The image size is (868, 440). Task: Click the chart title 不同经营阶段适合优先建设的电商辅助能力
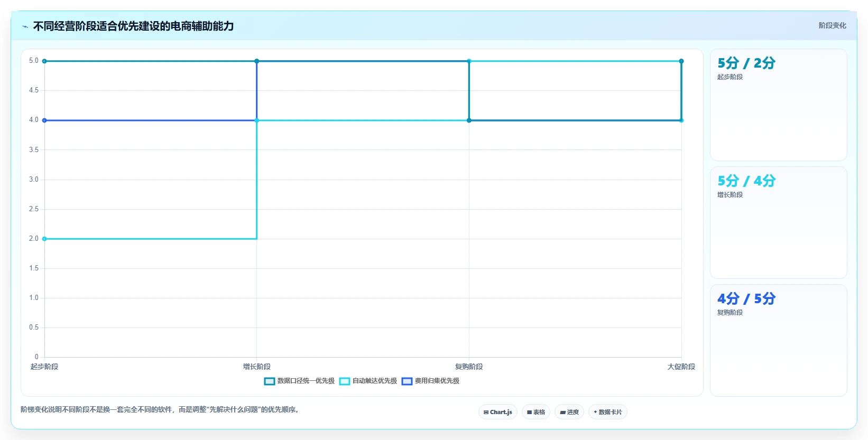[x=134, y=26]
